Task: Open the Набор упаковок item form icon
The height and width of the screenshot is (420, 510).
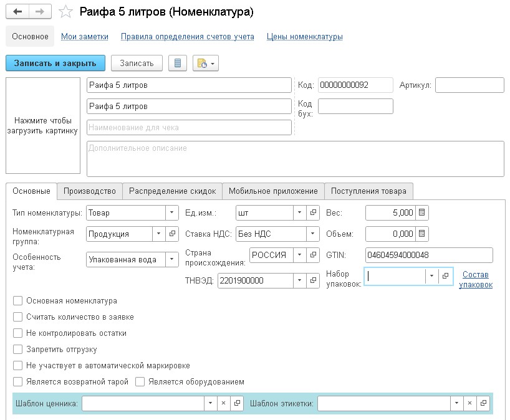Action: 445,276
